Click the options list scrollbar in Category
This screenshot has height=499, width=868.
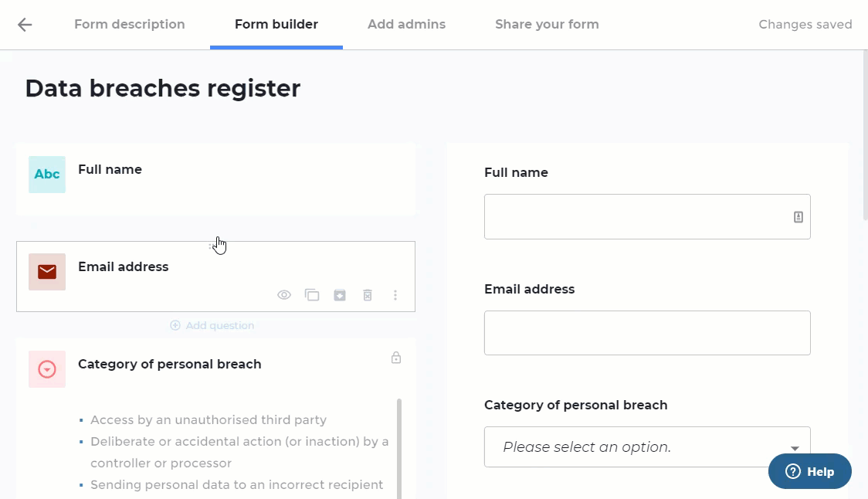pyautogui.click(x=399, y=449)
